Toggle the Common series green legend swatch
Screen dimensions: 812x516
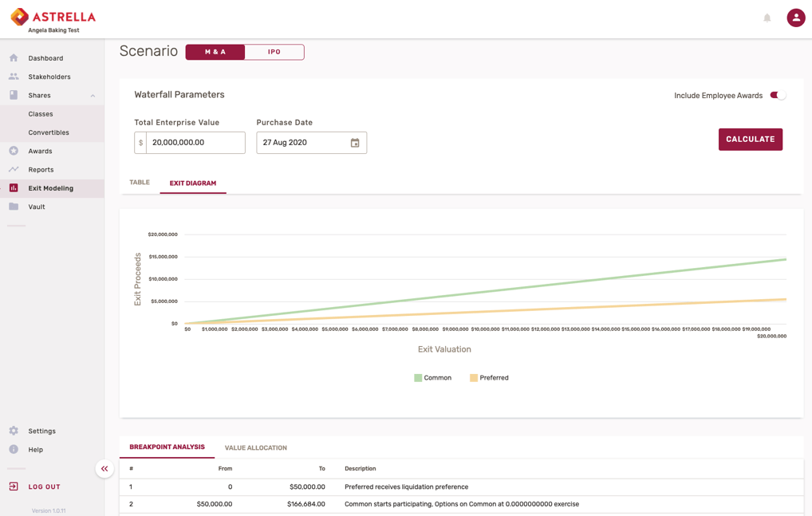[x=418, y=378]
